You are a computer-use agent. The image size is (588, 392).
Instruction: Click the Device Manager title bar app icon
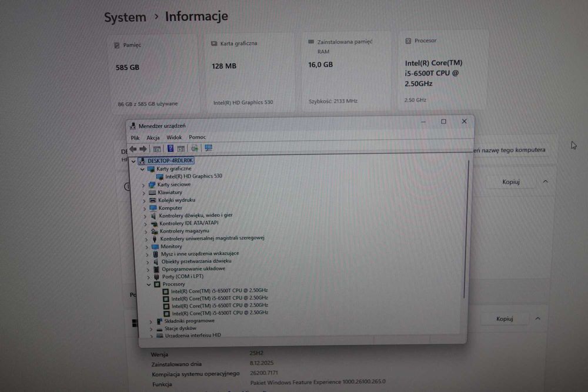pos(133,126)
